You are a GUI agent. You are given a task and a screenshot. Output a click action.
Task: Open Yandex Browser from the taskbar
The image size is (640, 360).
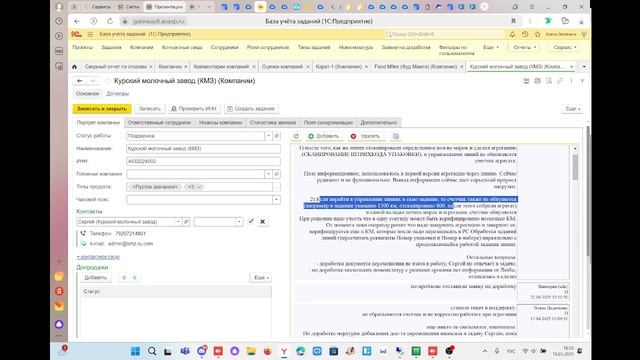(x=284, y=351)
